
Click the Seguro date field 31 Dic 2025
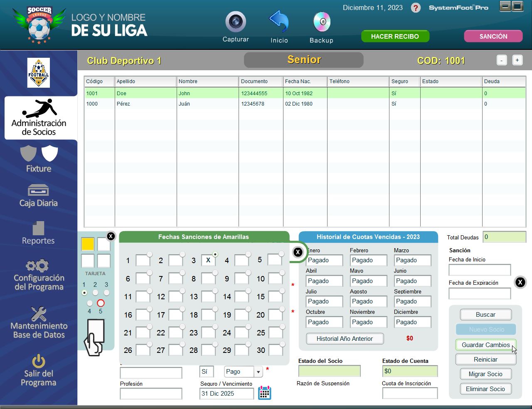click(227, 394)
